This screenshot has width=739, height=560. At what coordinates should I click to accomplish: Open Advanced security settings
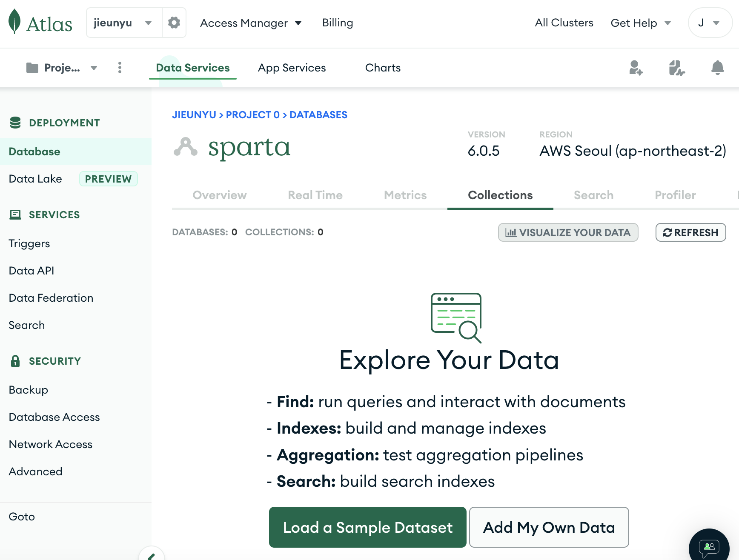(x=36, y=471)
